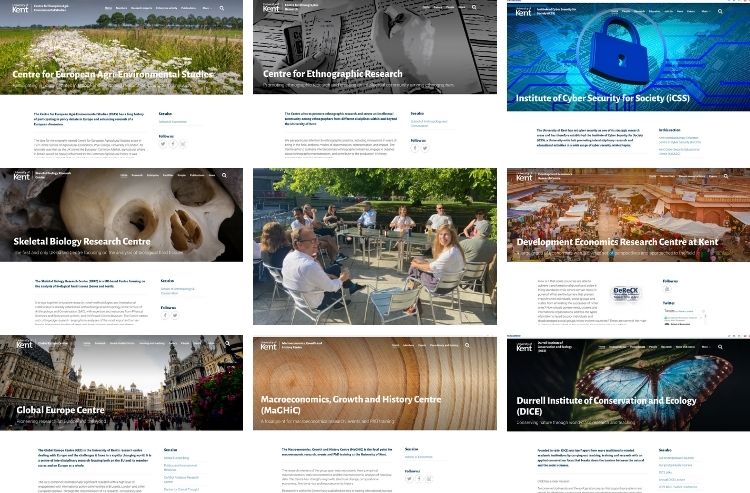750x493 pixels.
Task: Click Kent logo on Development Economics page
Action: (x=524, y=176)
